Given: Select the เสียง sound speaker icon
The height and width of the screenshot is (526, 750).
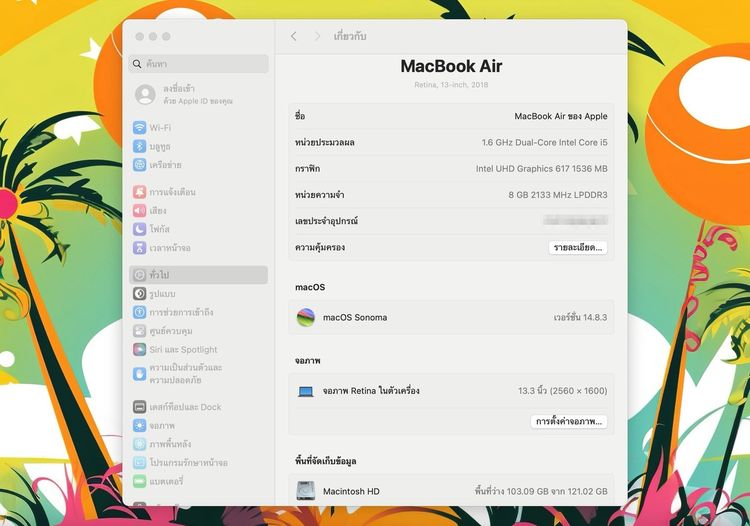Looking at the screenshot, I should [139, 210].
